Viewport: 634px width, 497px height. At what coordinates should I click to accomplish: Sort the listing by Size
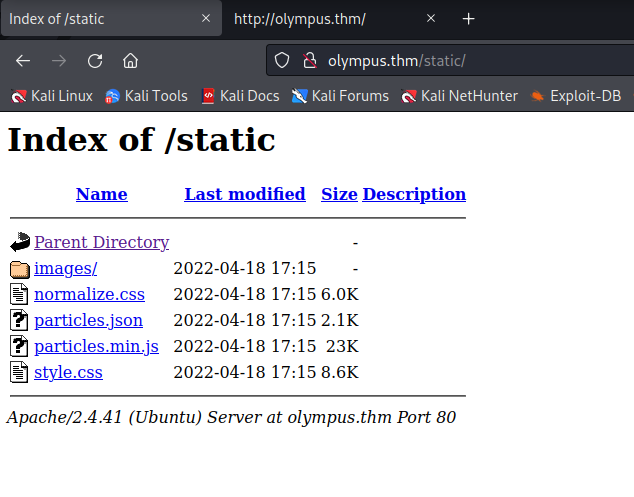339,194
